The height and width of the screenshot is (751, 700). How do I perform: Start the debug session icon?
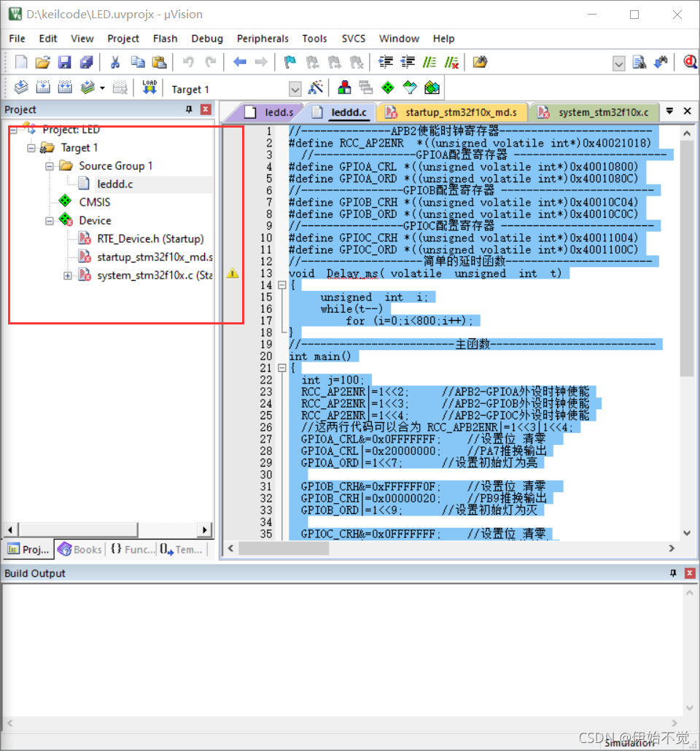(x=690, y=62)
